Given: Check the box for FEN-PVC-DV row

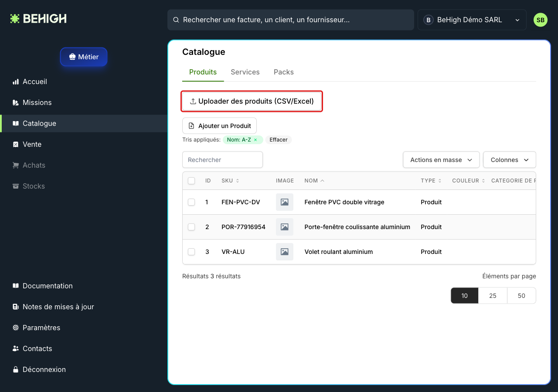Looking at the screenshot, I should (x=191, y=202).
